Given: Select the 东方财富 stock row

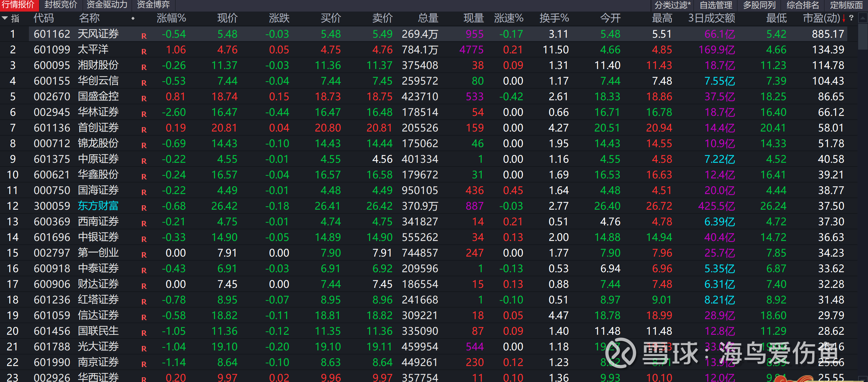Looking at the screenshot, I should (98, 206).
